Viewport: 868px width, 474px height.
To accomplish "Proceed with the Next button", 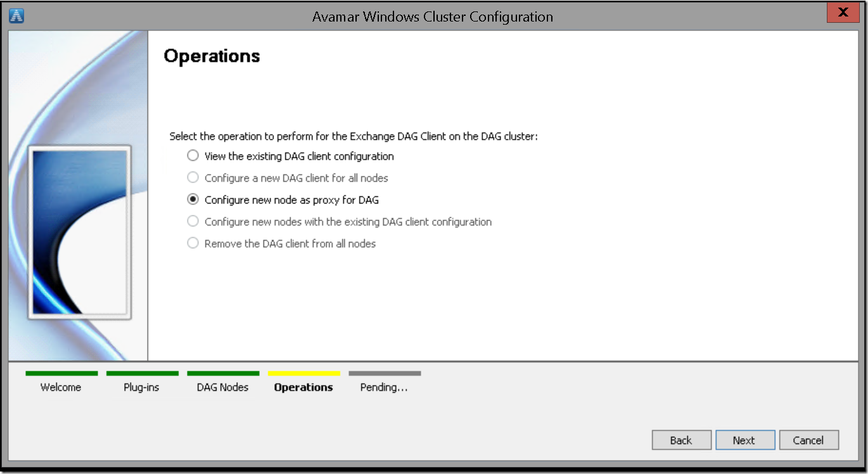I will [744, 440].
